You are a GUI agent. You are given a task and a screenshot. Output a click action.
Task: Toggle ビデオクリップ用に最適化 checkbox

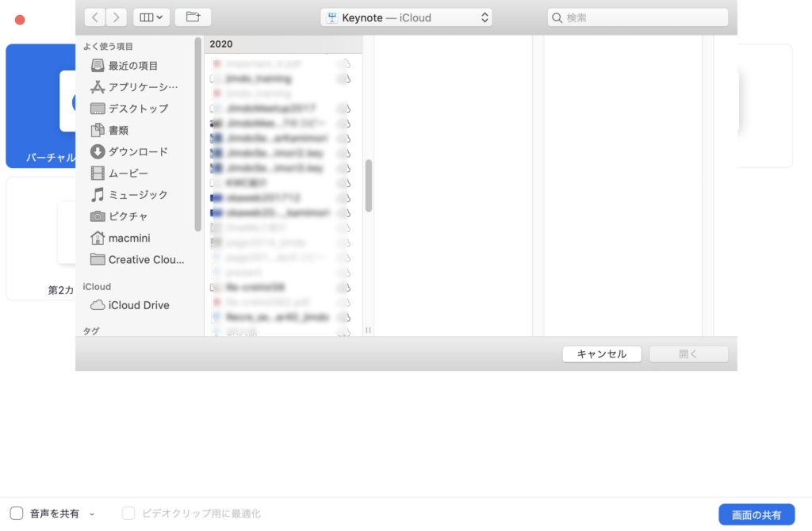point(128,514)
